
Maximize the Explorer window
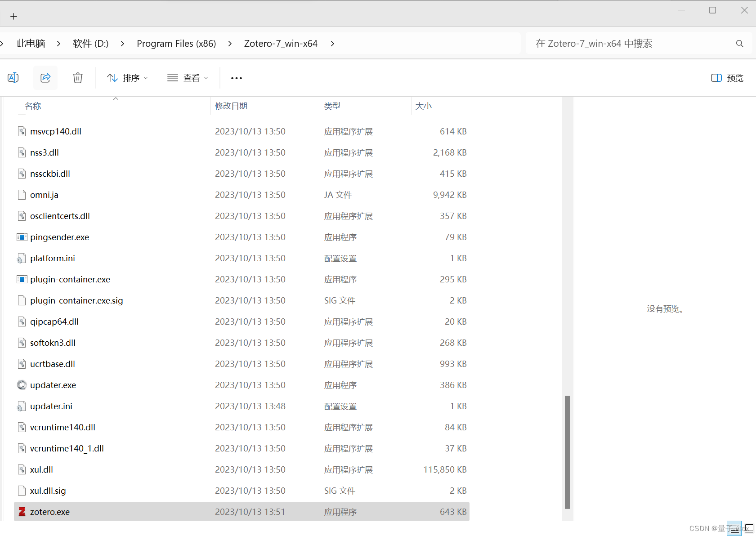(x=712, y=10)
